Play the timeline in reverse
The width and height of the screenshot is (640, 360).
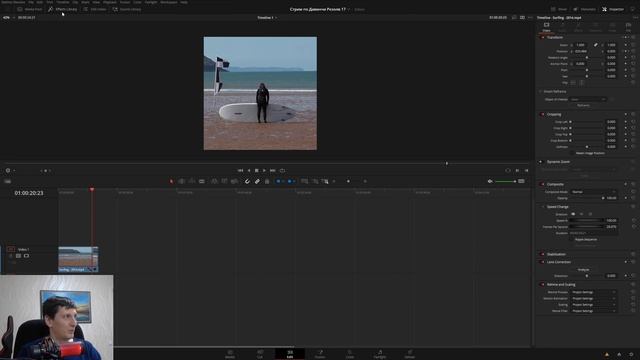tap(249, 171)
